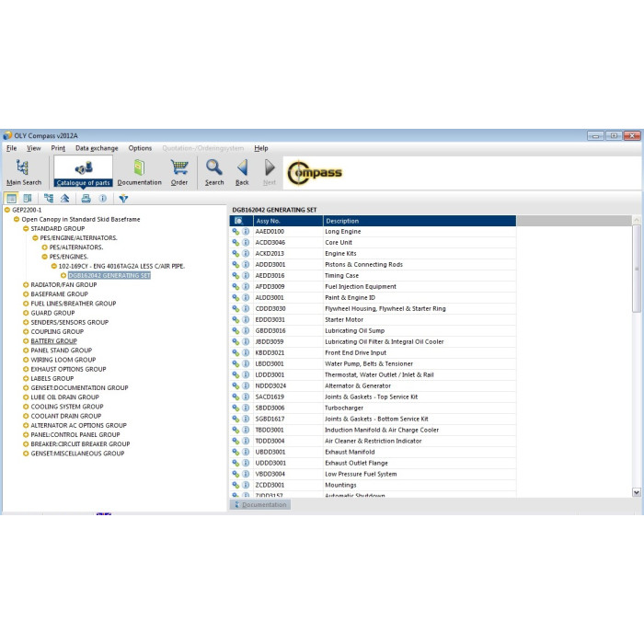Collapse the STANDARD GROUP node

tap(26, 229)
